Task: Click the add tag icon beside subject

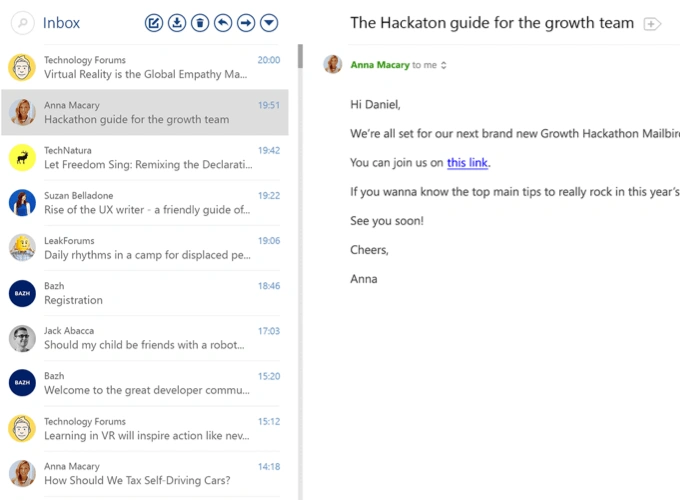Action: 652,24
